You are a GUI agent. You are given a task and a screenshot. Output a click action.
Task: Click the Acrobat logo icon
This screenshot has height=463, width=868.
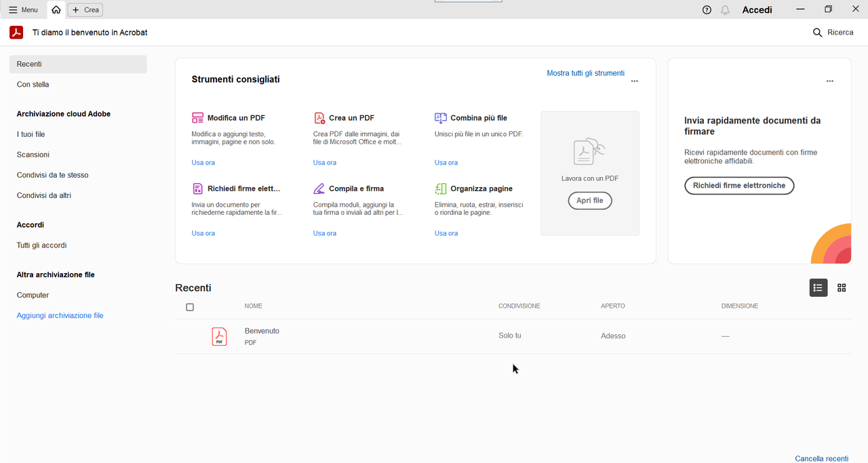[x=16, y=33]
